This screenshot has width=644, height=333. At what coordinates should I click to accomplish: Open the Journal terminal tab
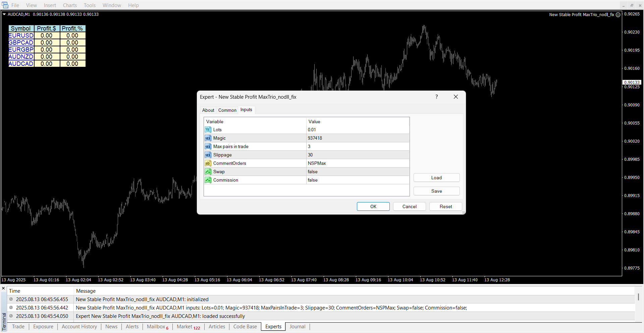[x=297, y=327]
